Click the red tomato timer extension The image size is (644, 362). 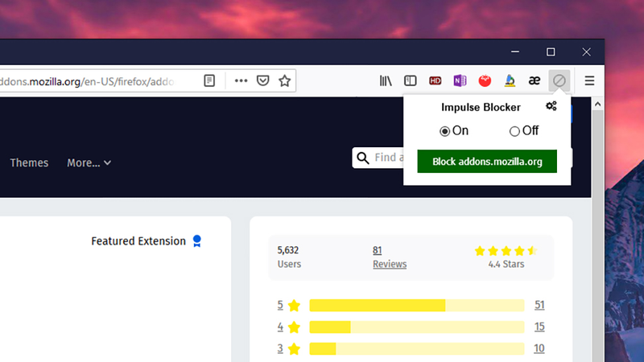(485, 81)
